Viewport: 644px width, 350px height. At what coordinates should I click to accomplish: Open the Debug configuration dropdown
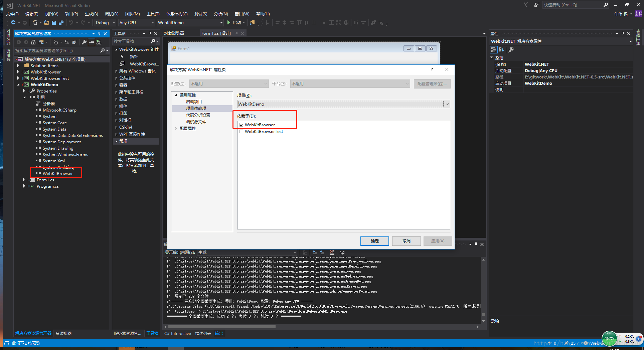click(105, 23)
